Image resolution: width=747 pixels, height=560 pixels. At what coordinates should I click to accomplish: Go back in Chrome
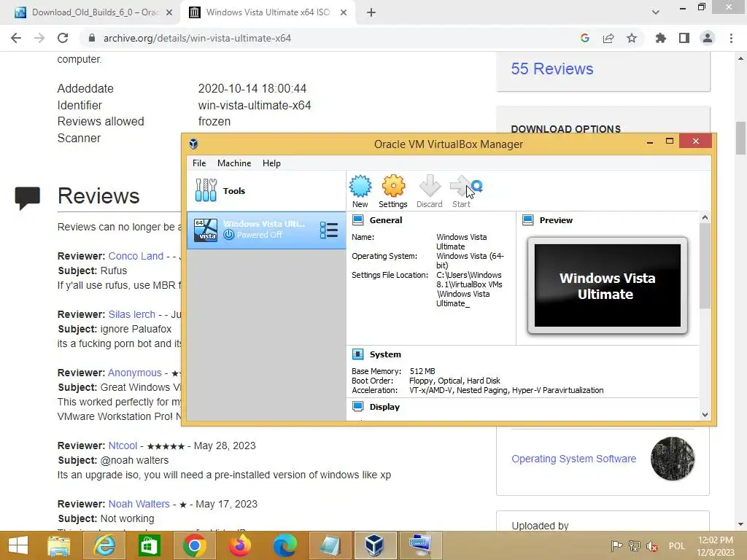16,38
